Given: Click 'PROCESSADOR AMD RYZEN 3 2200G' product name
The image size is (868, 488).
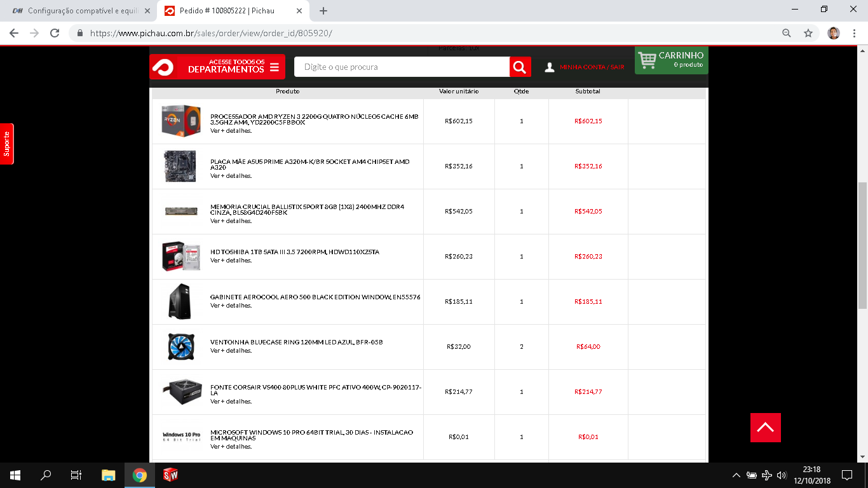Looking at the screenshot, I should [314, 119].
